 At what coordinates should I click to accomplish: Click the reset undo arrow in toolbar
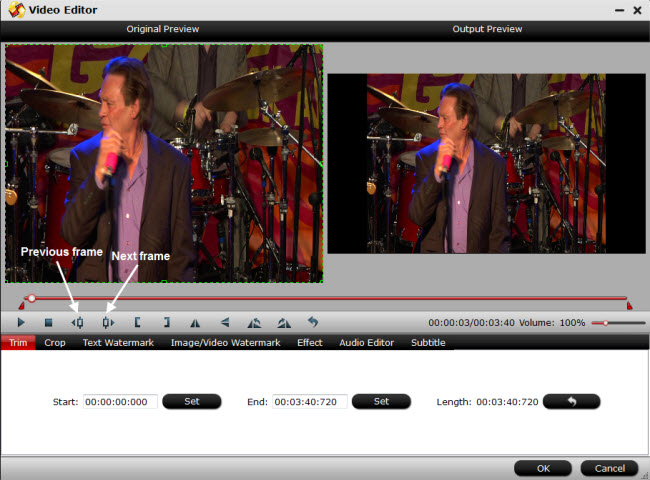click(313, 322)
